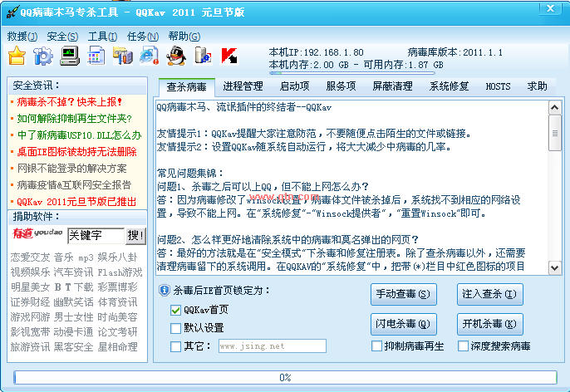Click the text area scroll up arrow
Image resolution: width=570 pixels, height=392 pixels.
pyautogui.click(x=554, y=107)
